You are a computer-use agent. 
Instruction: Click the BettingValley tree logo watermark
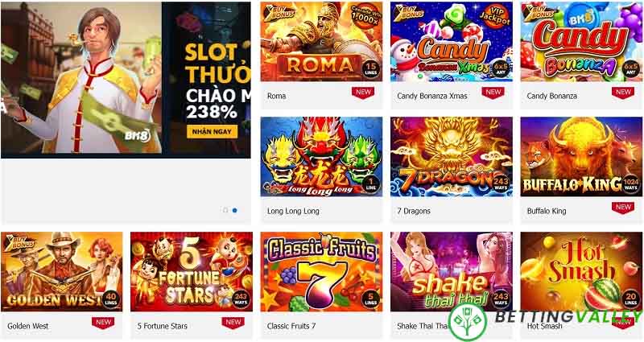click(x=468, y=322)
